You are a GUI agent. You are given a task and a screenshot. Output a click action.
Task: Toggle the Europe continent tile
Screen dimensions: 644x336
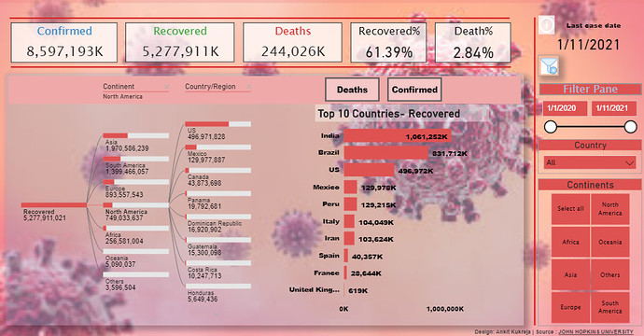570,307
